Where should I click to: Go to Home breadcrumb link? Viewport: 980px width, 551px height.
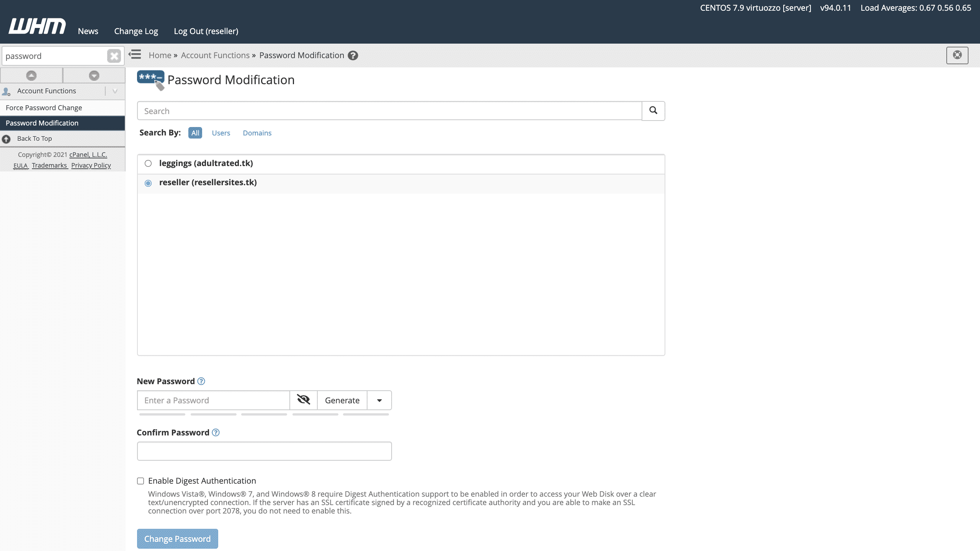click(160, 55)
